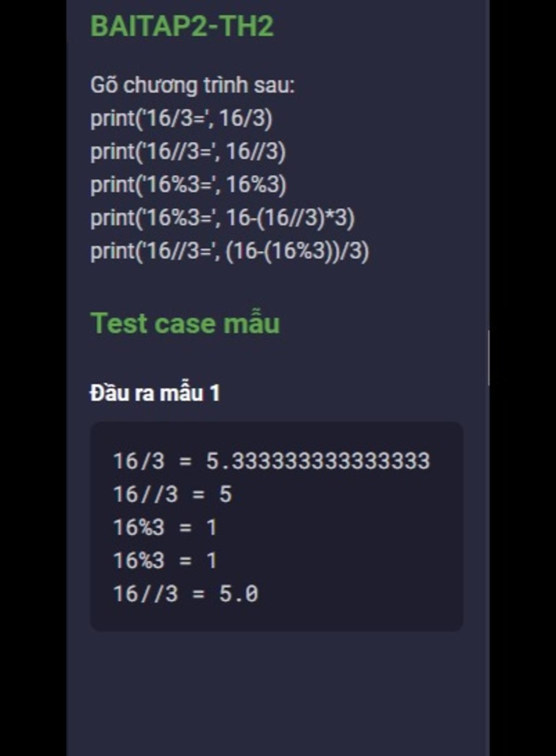Select the output line 16//3 = 5.0
556x756 pixels.
(x=186, y=594)
